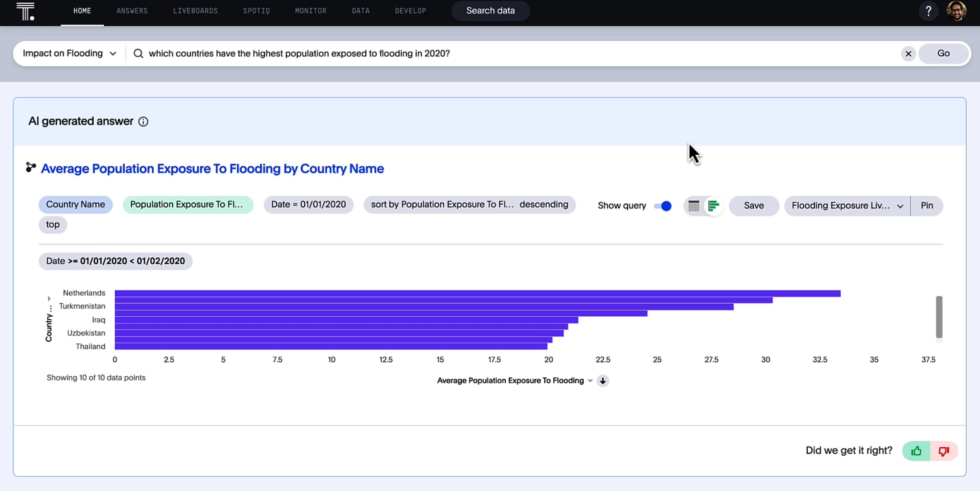Click the user profile avatar icon
The width and height of the screenshot is (980, 491).
click(956, 11)
